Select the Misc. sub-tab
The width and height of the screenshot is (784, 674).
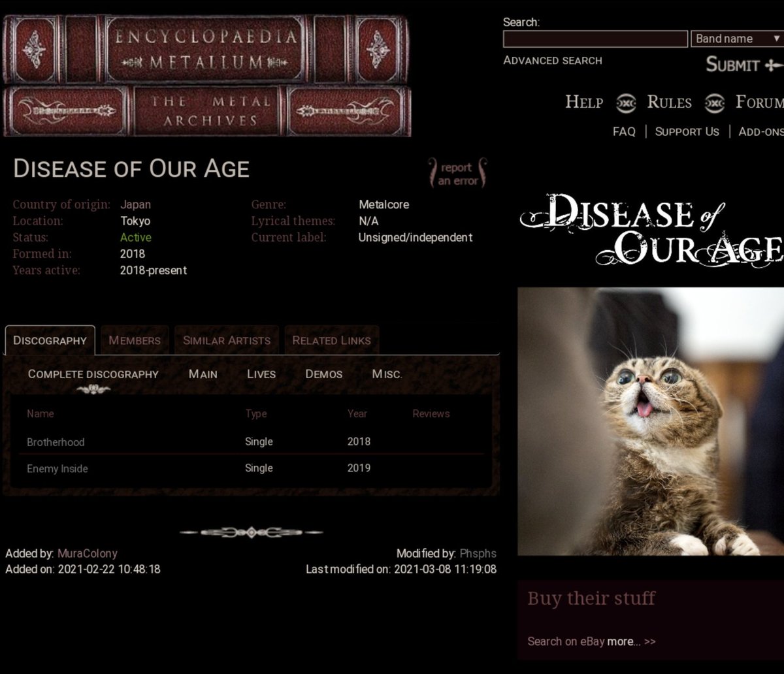coord(387,374)
